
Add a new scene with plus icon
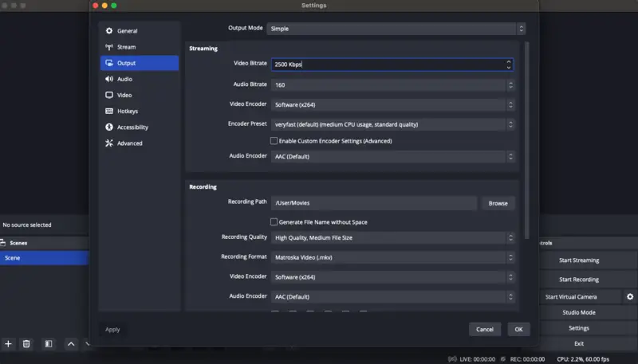pos(8,344)
